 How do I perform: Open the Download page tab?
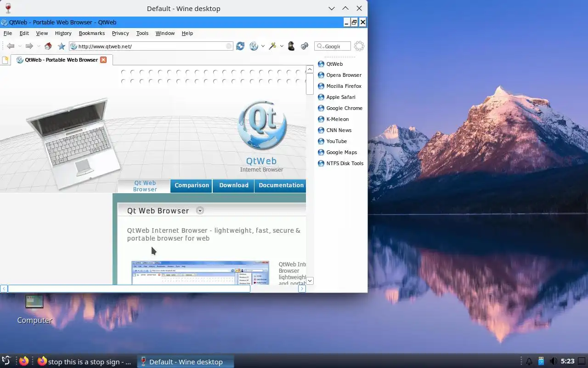pos(233,185)
